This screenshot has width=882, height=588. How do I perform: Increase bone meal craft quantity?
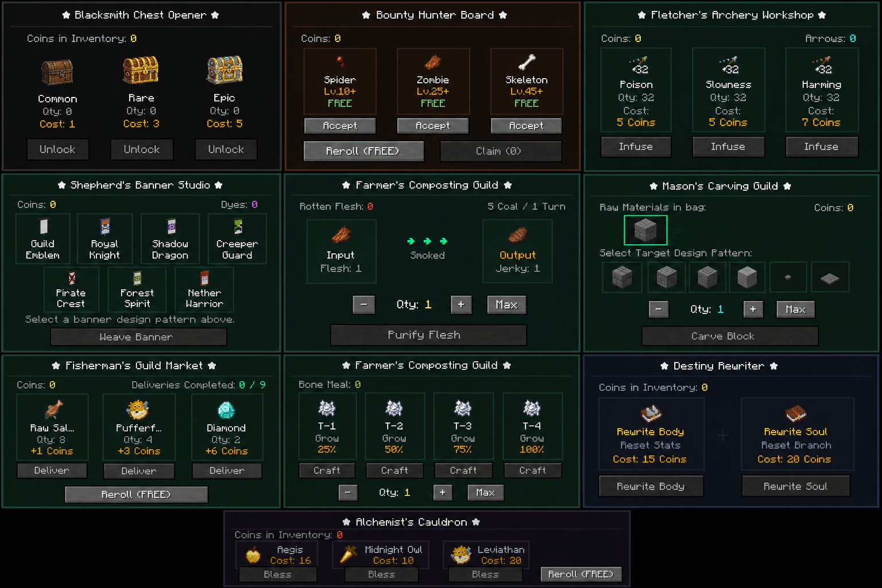(442, 492)
